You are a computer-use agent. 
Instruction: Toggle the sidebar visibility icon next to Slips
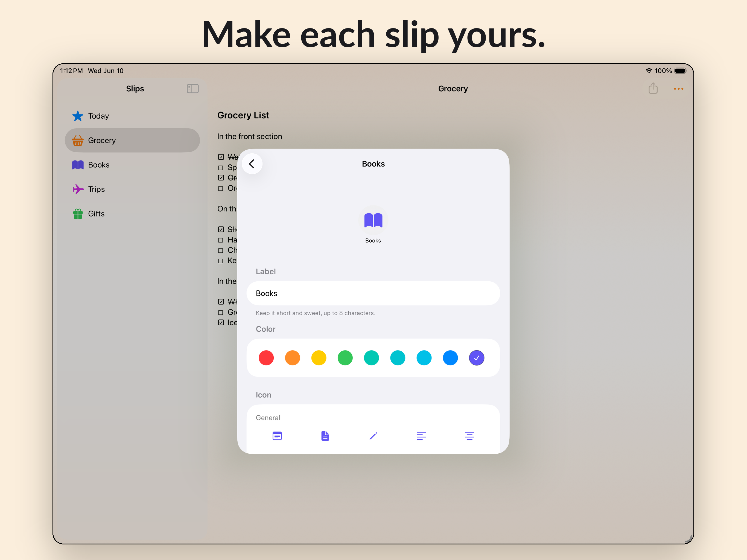coord(192,89)
